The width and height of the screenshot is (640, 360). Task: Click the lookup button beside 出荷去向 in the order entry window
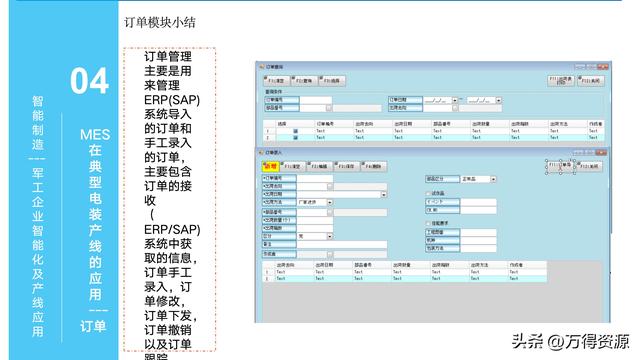click(330, 187)
